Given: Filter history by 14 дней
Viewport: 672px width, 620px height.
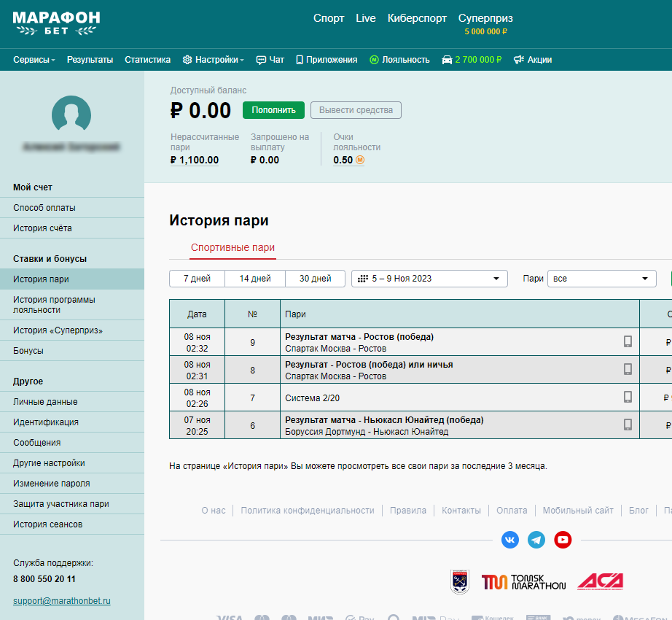Looking at the screenshot, I should click(x=255, y=279).
